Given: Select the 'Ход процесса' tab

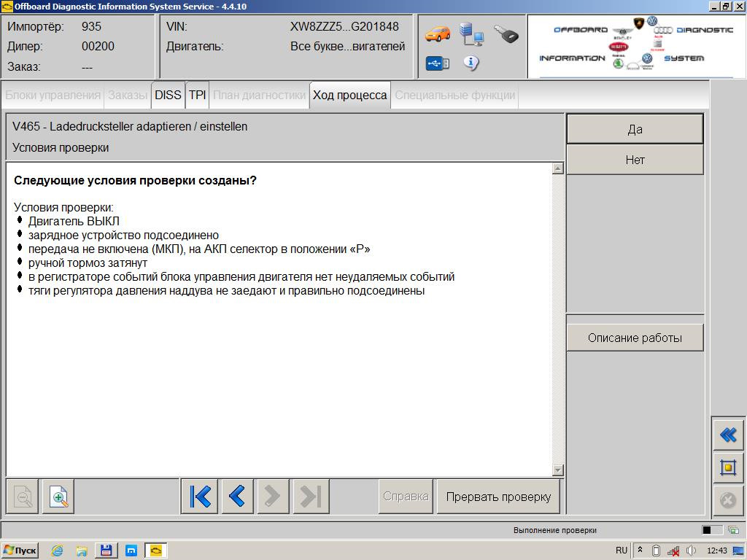Looking at the screenshot, I should [349, 96].
